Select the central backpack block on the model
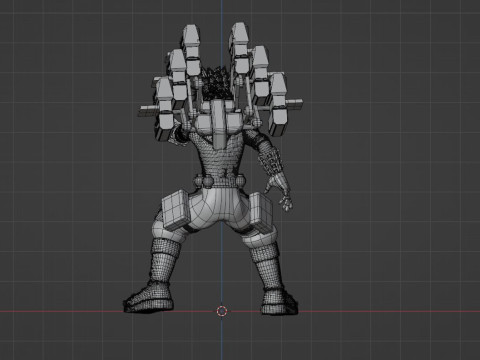480x360 pixels. coord(218,124)
